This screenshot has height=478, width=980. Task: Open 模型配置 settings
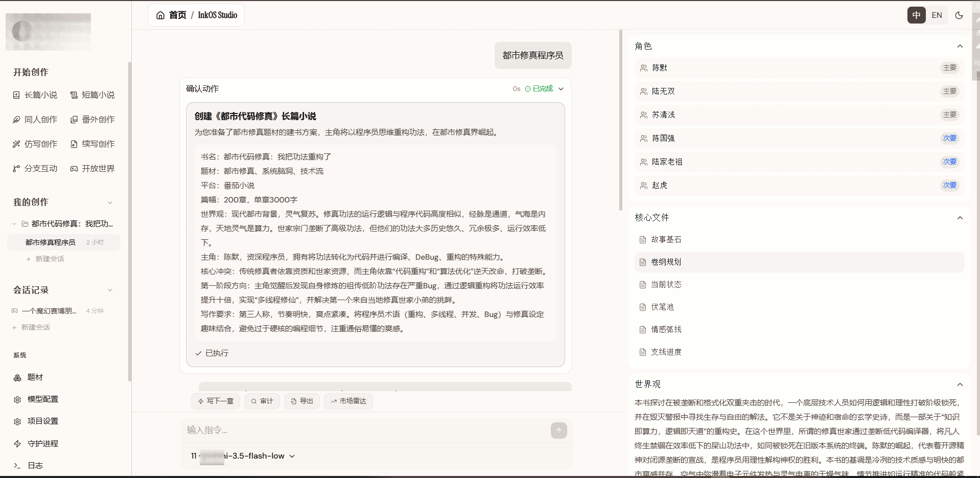tap(36, 399)
